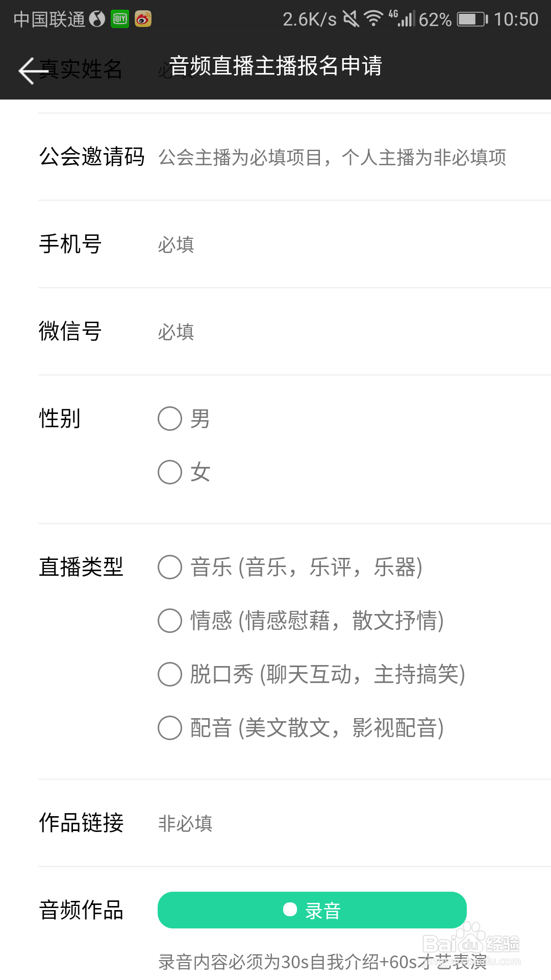Tap the clock in the status bar
The image size is (551, 980).
[516, 18]
